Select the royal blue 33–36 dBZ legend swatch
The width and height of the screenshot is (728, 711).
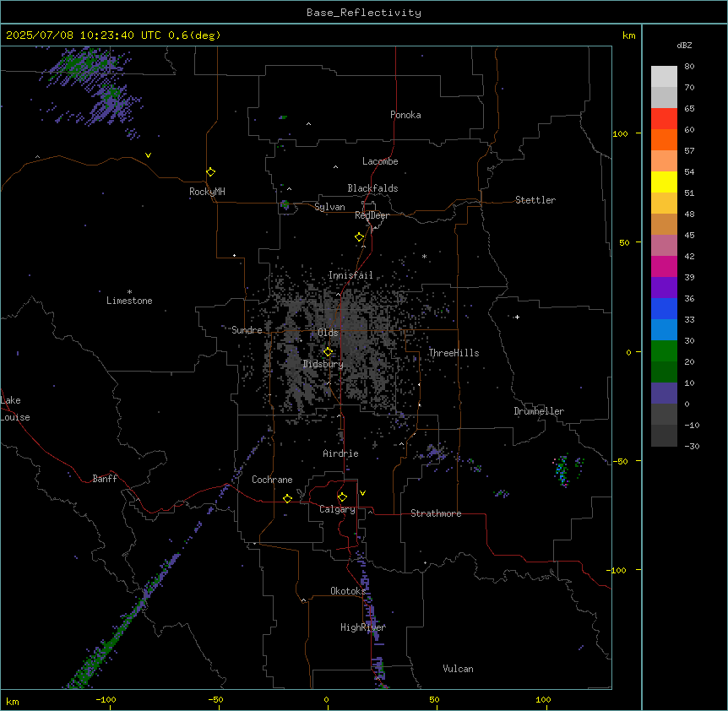(664, 308)
